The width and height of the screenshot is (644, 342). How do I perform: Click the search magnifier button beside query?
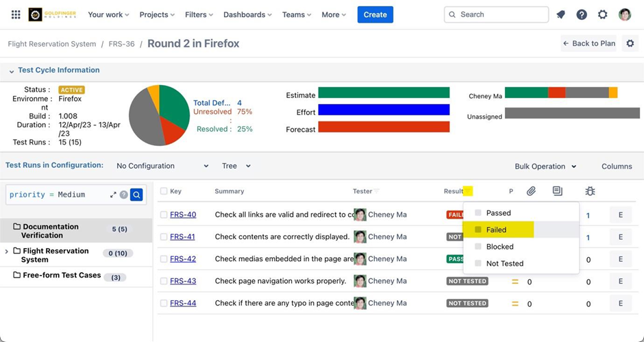136,195
